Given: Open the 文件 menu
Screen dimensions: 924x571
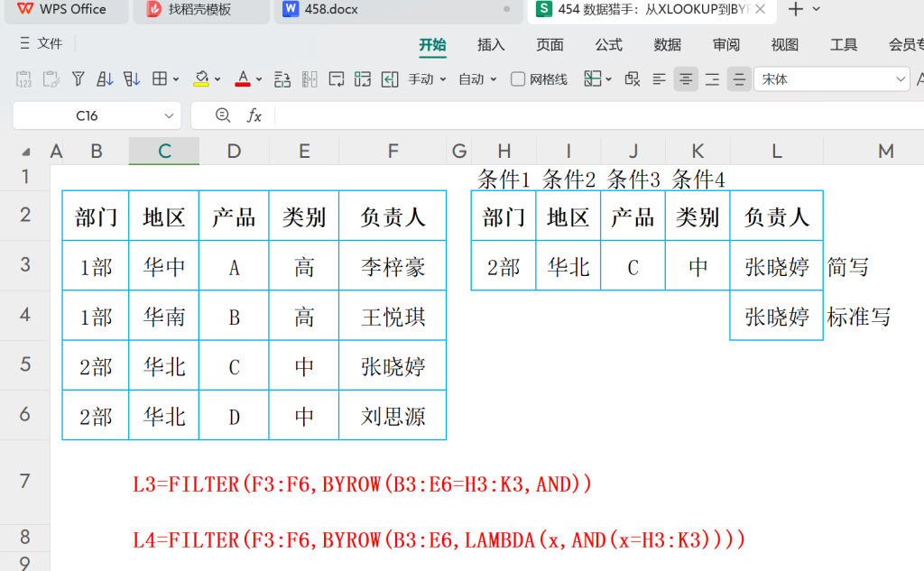Looking at the screenshot, I should click(x=41, y=43).
